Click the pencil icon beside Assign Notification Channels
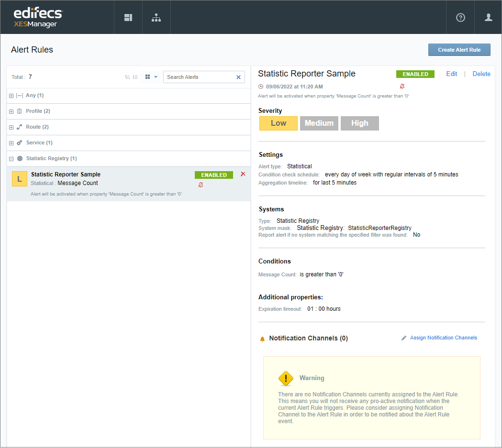502x448 pixels. click(403, 338)
